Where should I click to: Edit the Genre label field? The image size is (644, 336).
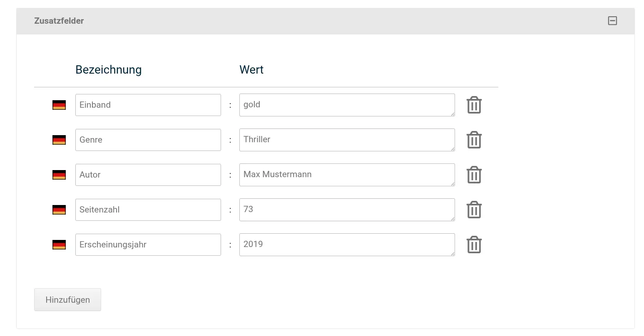pyautogui.click(x=148, y=140)
